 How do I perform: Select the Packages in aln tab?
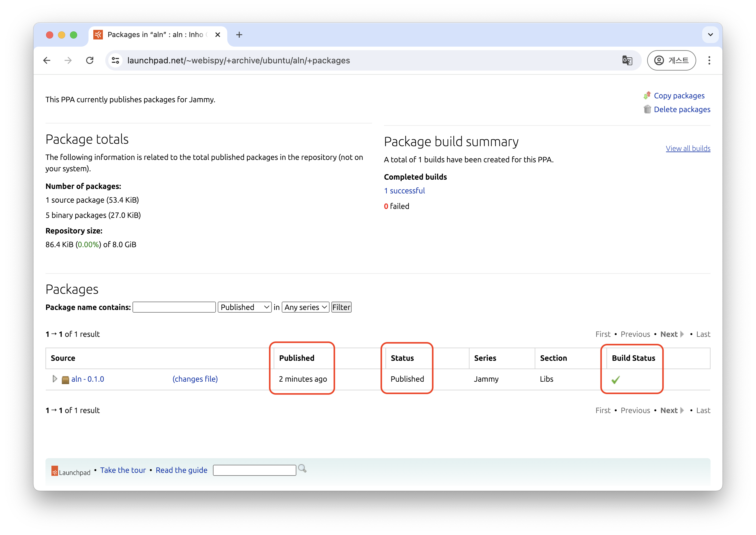click(x=158, y=35)
